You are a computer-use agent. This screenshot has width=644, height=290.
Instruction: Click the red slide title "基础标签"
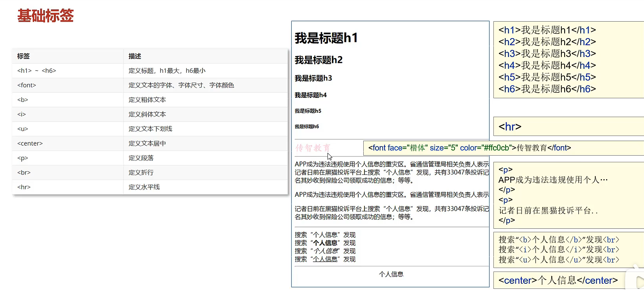[x=46, y=16]
